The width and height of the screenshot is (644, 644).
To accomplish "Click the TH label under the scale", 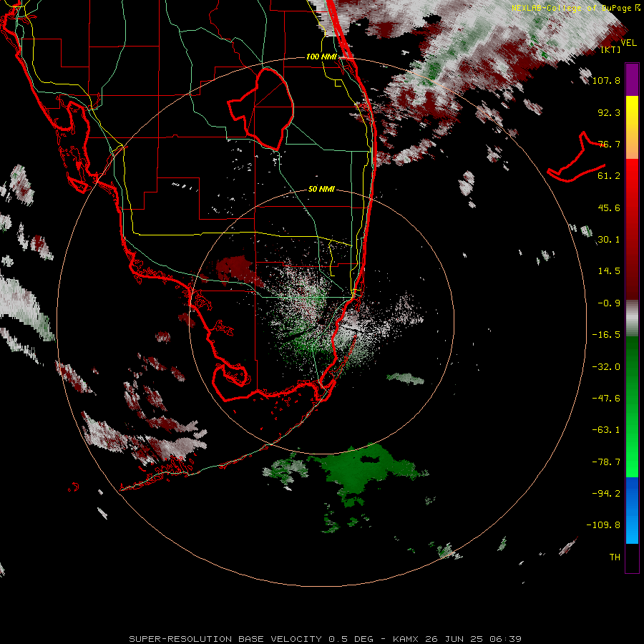I will click(x=615, y=557).
